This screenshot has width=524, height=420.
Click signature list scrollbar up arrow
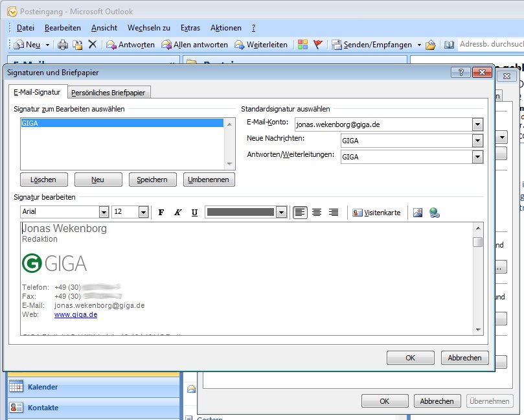(x=229, y=124)
